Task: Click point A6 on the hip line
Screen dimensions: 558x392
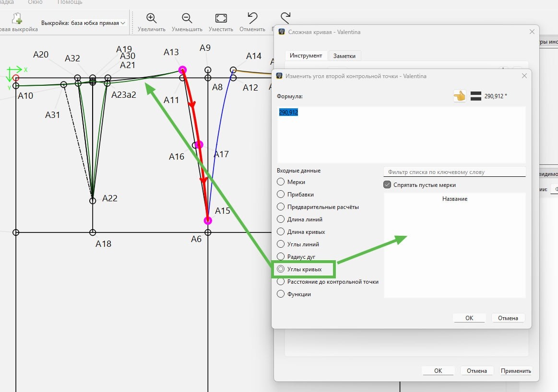Action: pyautogui.click(x=208, y=232)
